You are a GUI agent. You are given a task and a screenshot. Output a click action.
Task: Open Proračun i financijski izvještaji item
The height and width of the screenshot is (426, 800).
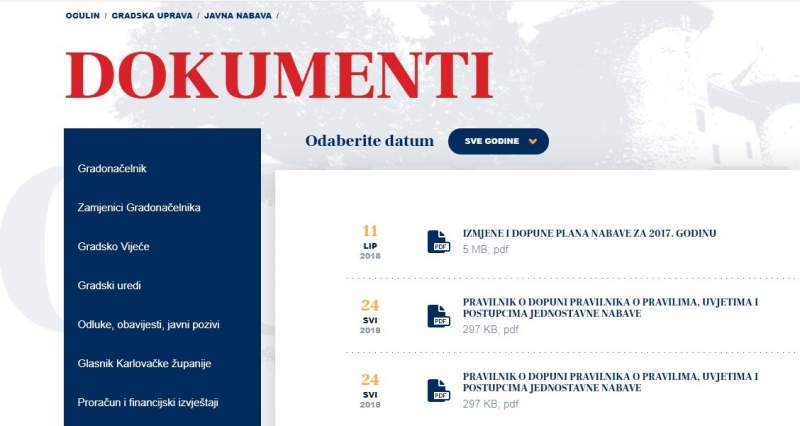point(148,403)
